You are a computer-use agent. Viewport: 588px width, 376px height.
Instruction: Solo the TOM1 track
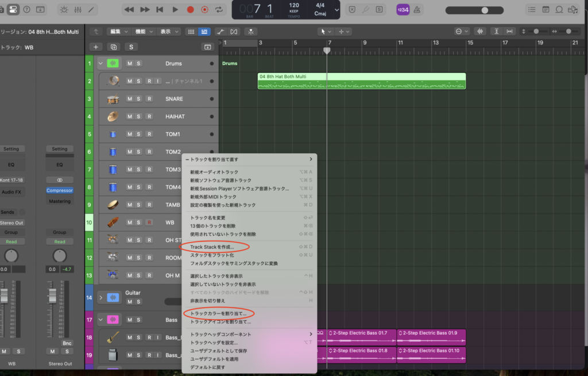click(x=140, y=134)
